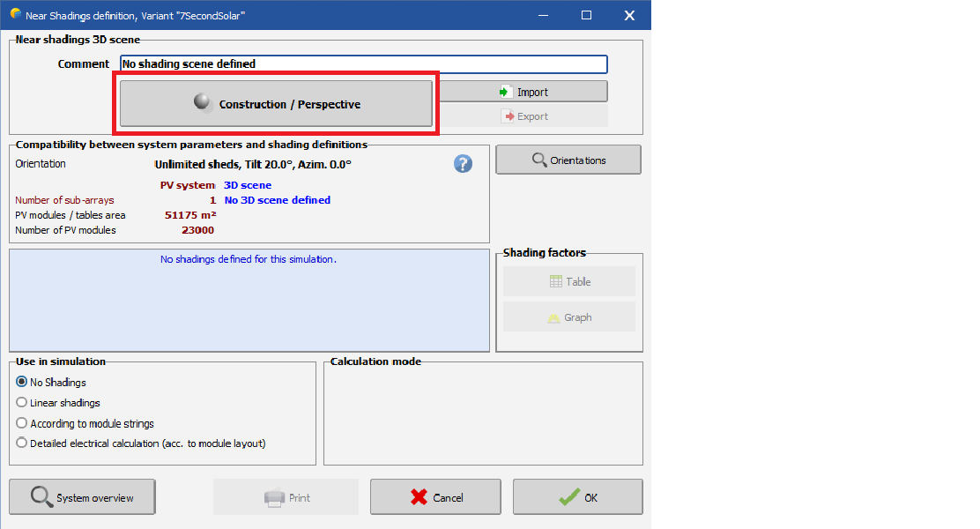Show the shading factors Graph

(x=569, y=317)
